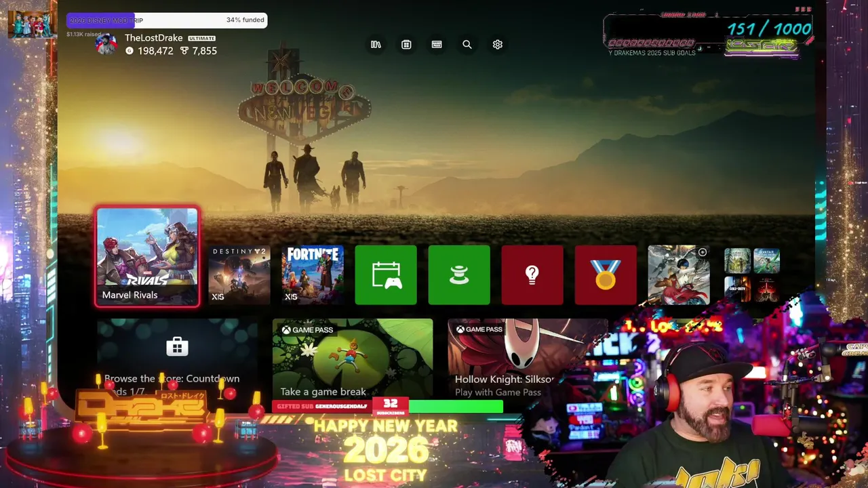868x488 pixels.
Task: Select the Avatar game thumbnail in group
Action: 767,261
